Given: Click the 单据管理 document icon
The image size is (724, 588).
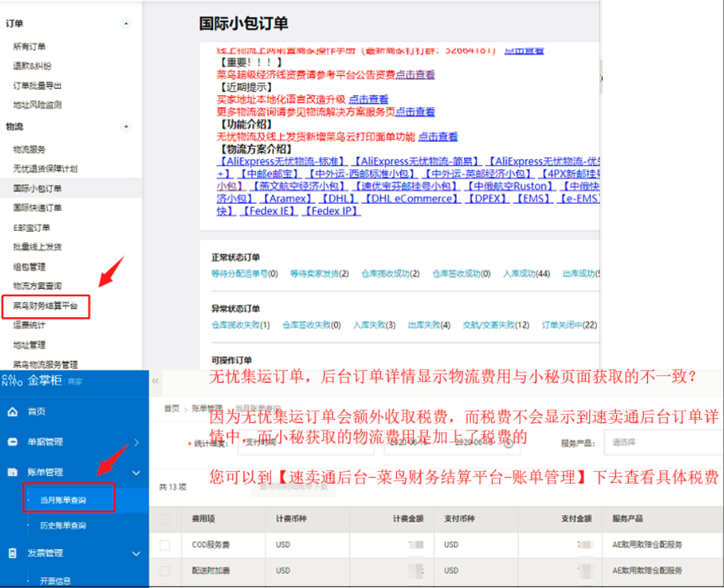Looking at the screenshot, I should (x=12, y=442).
